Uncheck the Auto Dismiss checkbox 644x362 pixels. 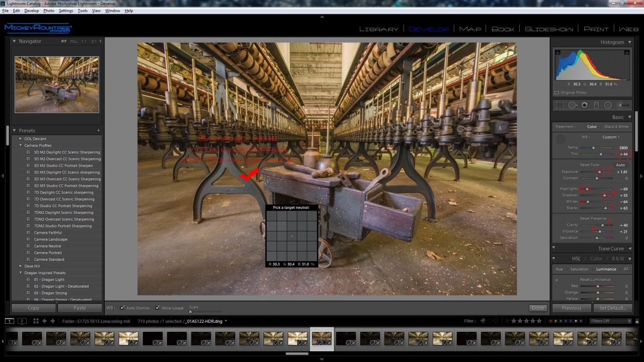click(122, 308)
